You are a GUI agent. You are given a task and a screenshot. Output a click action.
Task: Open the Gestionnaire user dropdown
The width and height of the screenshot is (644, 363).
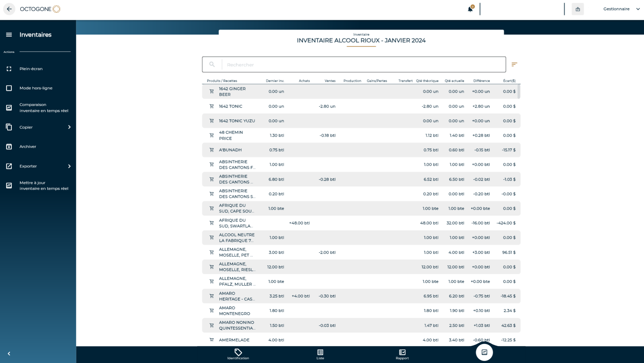pyautogui.click(x=621, y=9)
